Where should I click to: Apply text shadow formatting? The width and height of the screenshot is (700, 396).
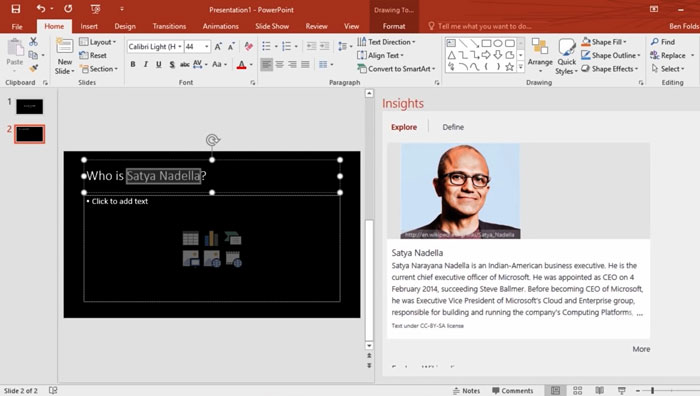[172, 65]
